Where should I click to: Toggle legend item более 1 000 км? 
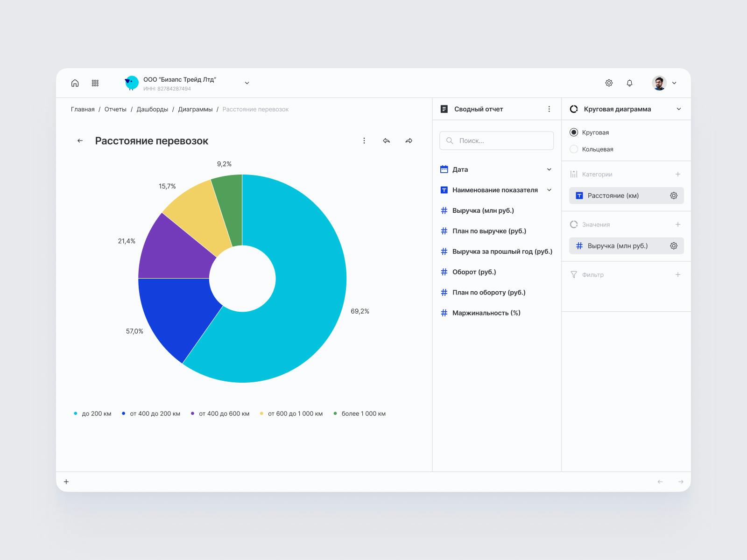[359, 413]
